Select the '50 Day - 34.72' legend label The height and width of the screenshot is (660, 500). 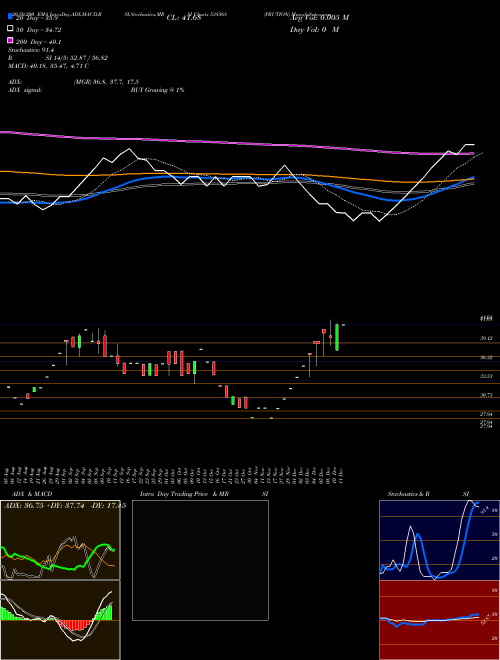coord(39,29)
